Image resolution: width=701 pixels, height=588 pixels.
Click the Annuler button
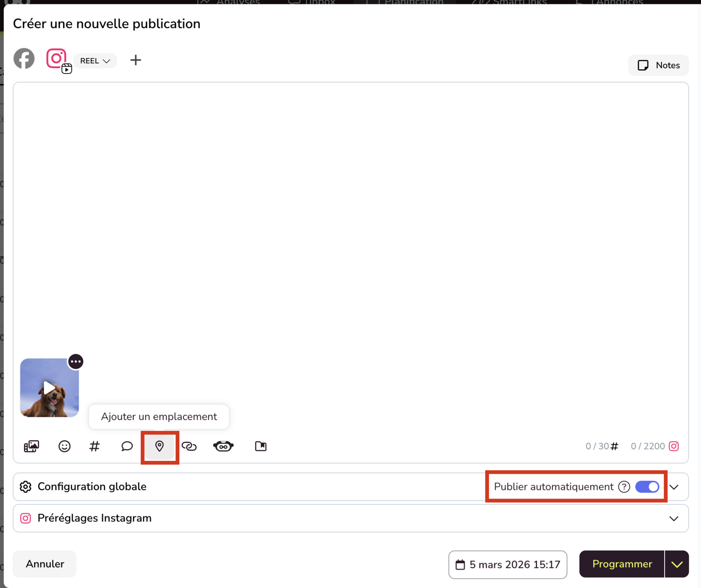[45, 564]
